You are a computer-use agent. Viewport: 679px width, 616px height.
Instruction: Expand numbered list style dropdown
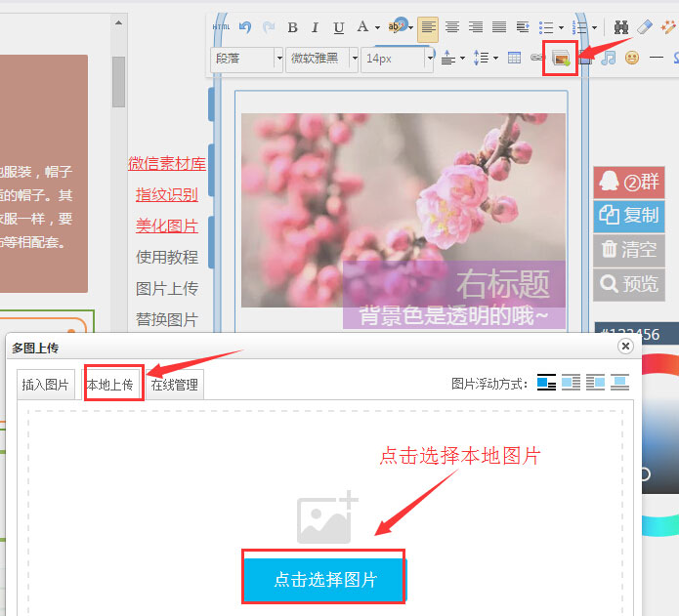[x=594, y=27]
